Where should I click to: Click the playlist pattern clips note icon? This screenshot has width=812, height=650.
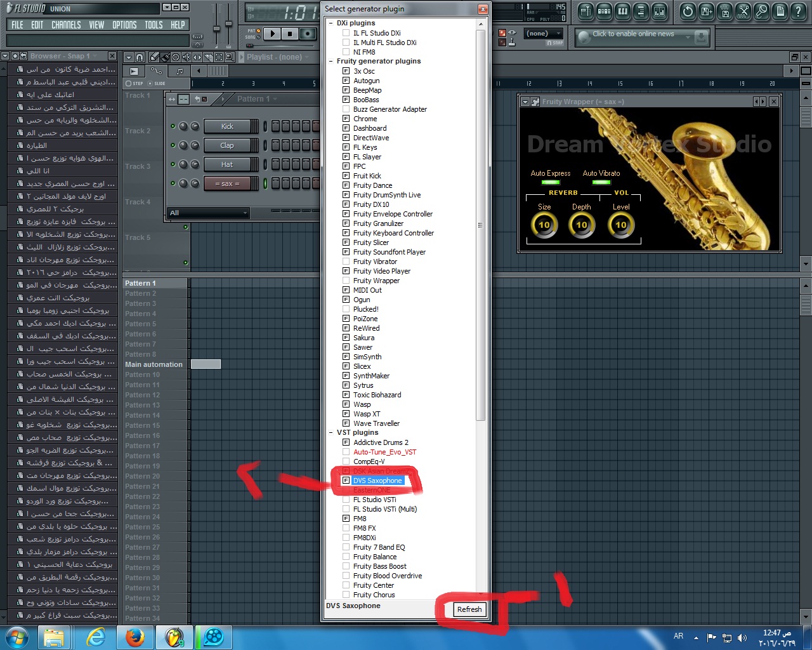coord(180,71)
